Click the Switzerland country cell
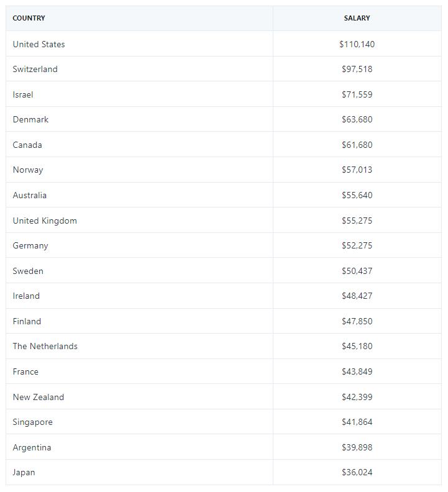This screenshot has width=448, height=492. point(35,69)
